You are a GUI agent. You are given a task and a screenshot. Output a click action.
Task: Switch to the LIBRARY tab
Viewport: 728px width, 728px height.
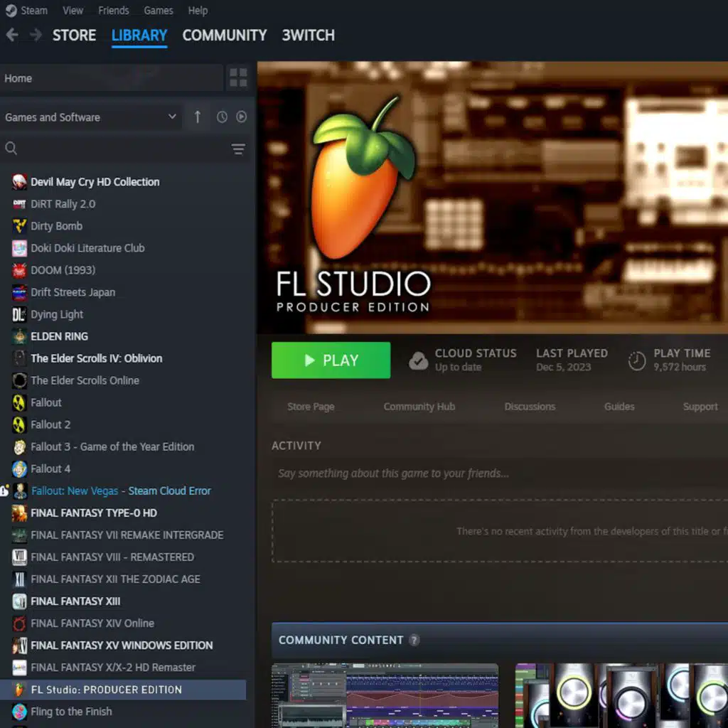[x=139, y=36]
